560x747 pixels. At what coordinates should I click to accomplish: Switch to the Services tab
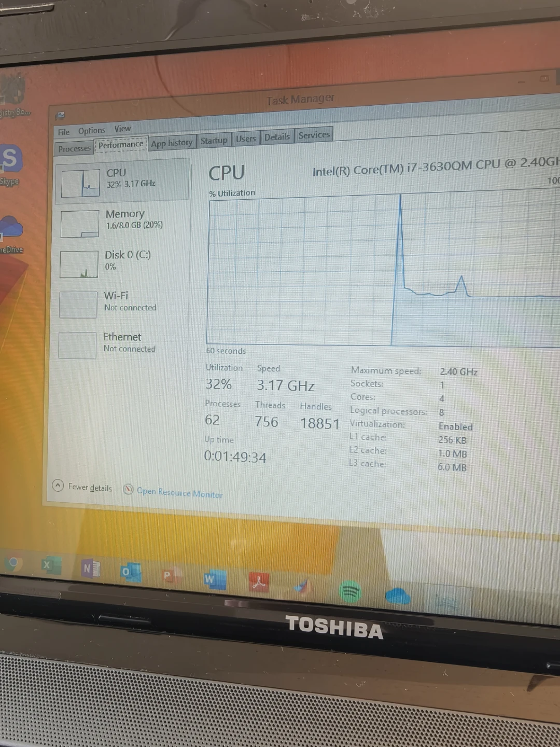point(314,135)
